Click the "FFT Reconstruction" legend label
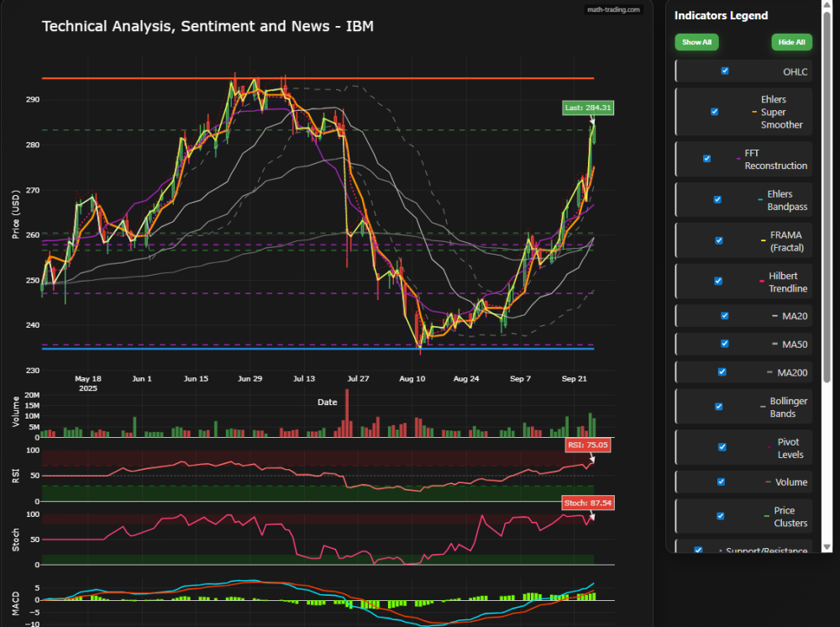 [x=775, y=159]
